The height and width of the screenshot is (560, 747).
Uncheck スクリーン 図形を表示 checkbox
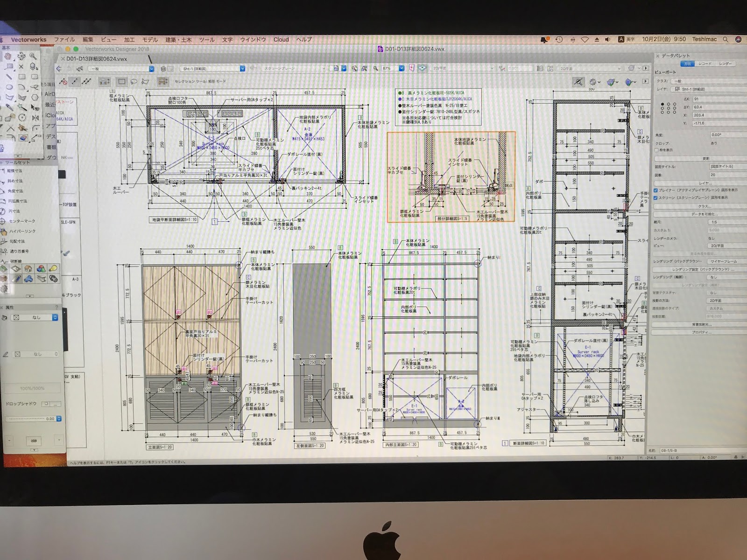[655, 198]
